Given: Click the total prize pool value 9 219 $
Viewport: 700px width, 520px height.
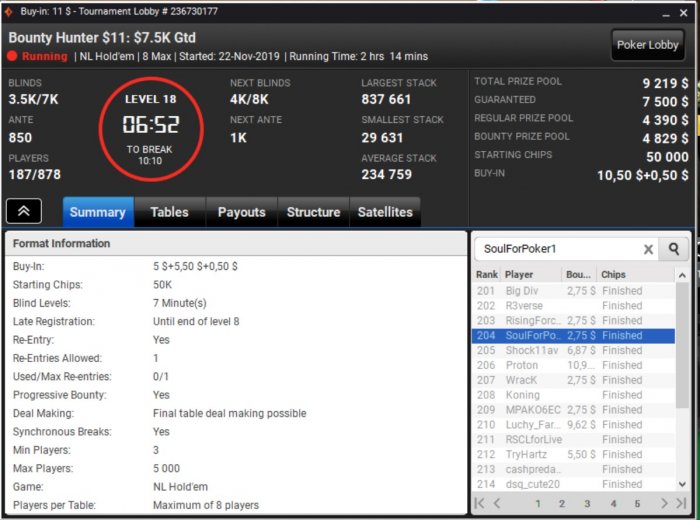Looking at the screenshot, I should 665,83.
